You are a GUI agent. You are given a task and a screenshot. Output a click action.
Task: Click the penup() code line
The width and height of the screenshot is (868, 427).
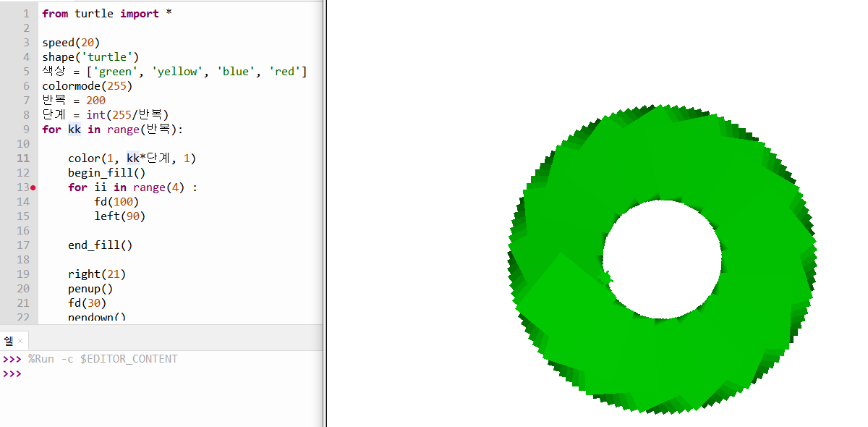[90, 289]
